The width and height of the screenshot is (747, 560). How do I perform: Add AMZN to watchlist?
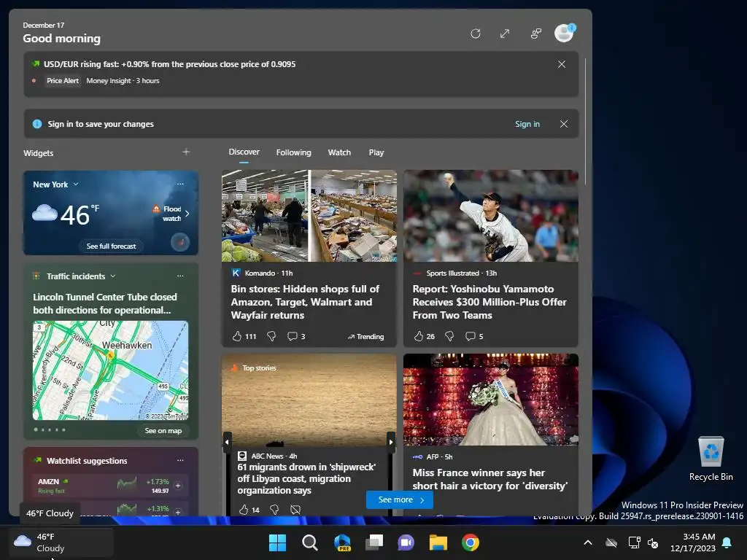coord(178,486)
